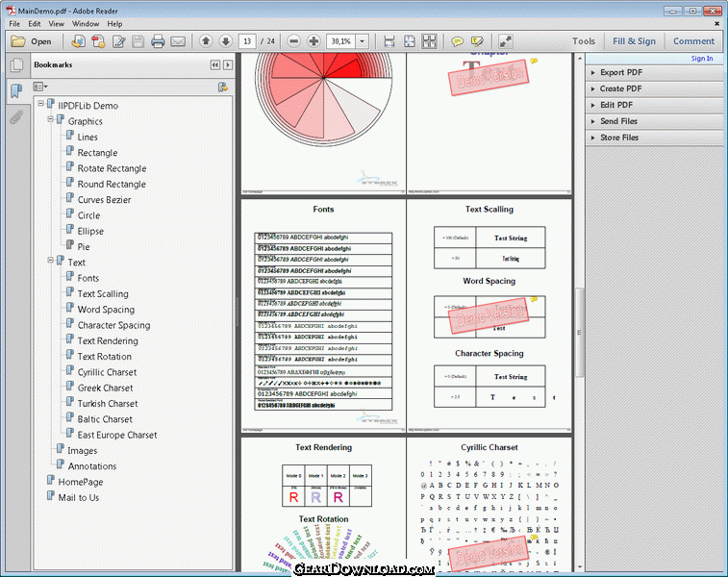728x577 pixels.
Task: Expand the Edit PDF panel
Action: (x=655, y=105)
